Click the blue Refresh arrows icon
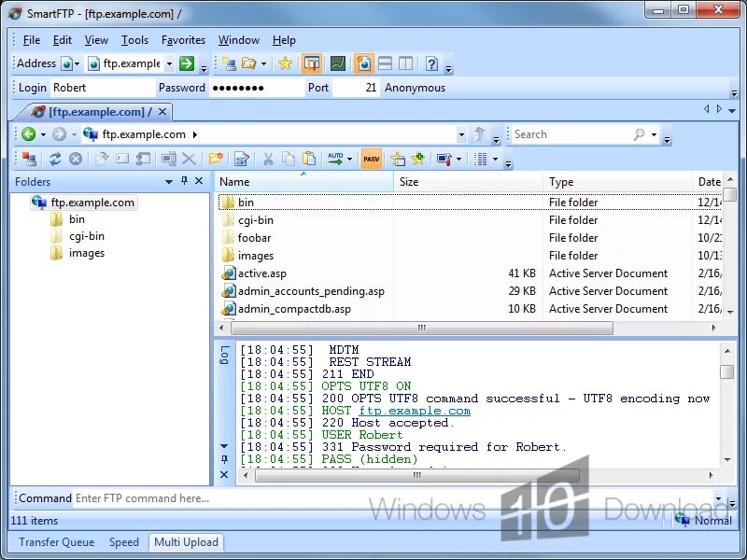 [x=55, y=159]
